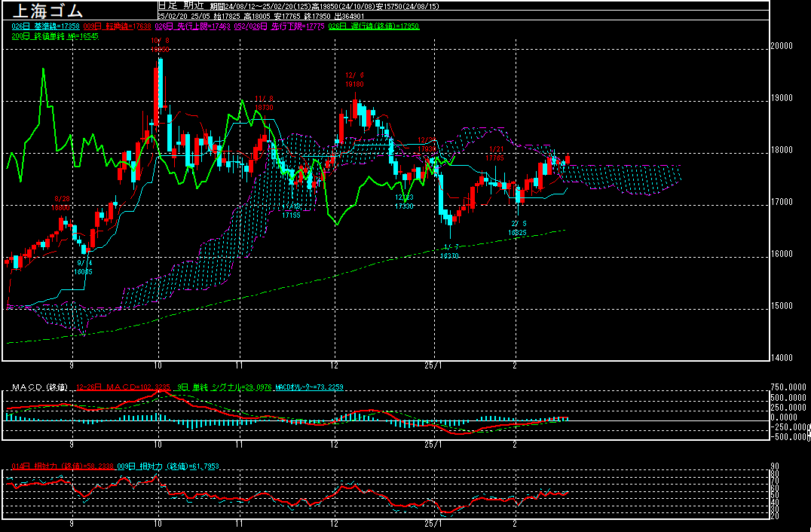Click the MACD (終値) panel title
811x532 pixels.
[x=39, y=387]
